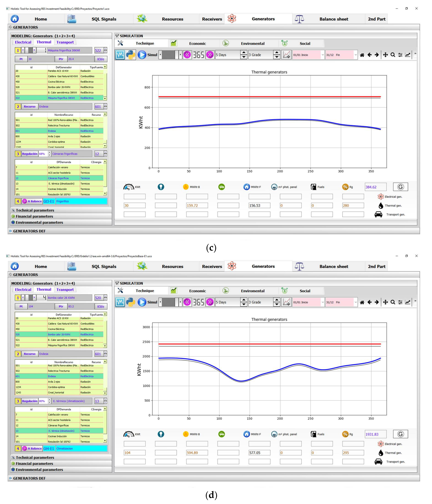Click configure subplots sliders icon in Proyecto1 window
Viewport: 432px width, 504px height.
point(400,55)
